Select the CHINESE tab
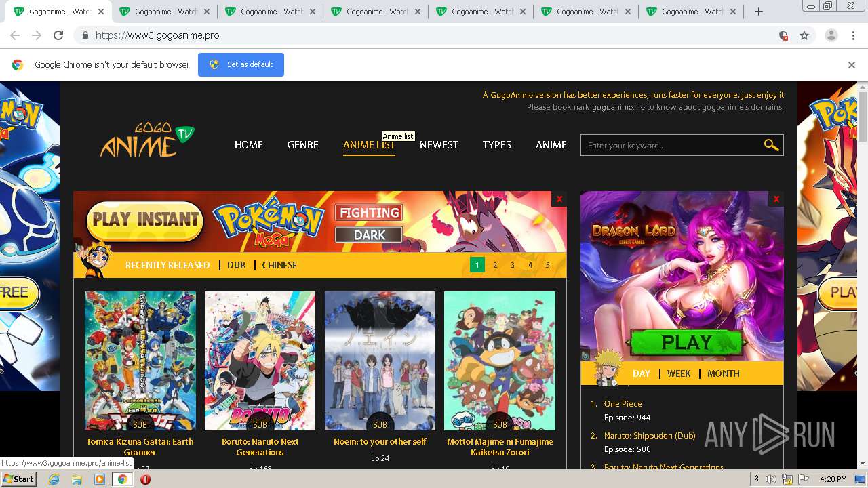868x488 pixels. (279, 265)
